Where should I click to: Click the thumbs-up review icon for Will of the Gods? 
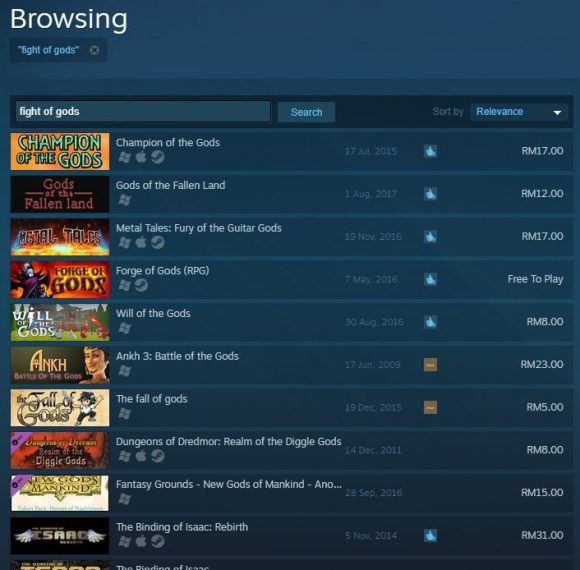click(430, 322)
